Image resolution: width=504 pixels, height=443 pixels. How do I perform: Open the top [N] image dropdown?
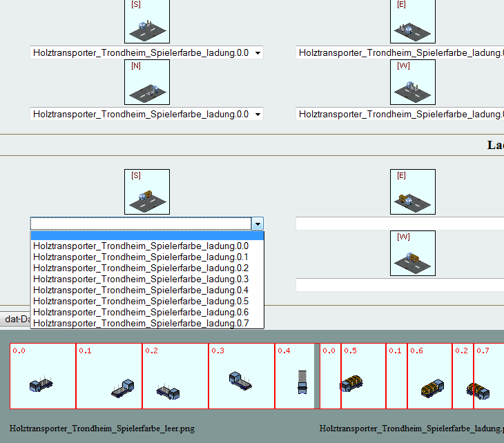coord(258,114)
